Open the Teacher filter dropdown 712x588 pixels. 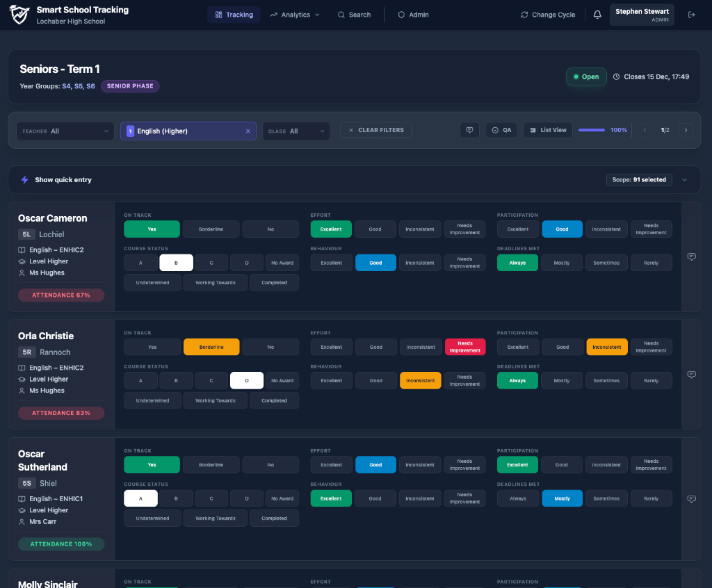click(65, 131)
